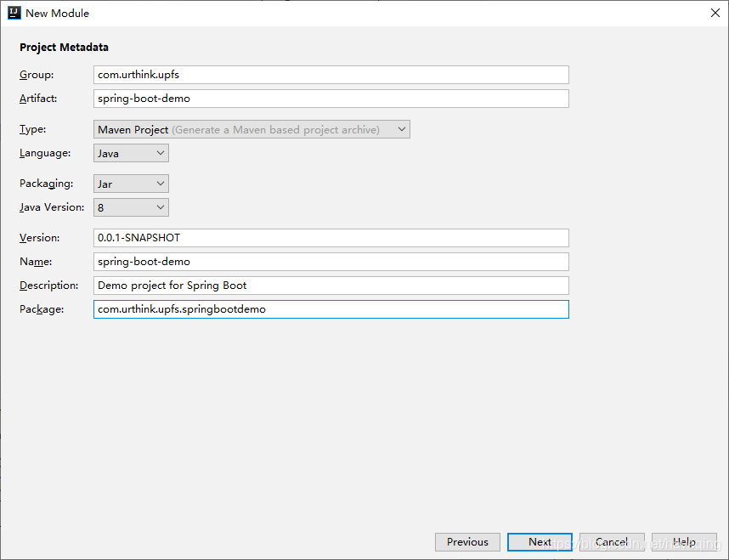Open the Type dropdown showing Maven Project
Screen dimensions: 729x560
(251, 129)
